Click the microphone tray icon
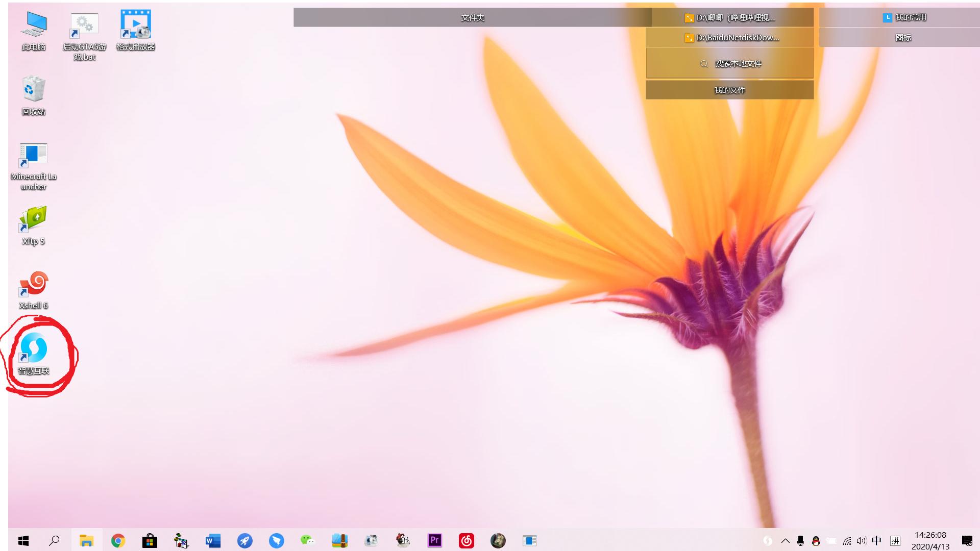Image resolution: width=980 pixels, height=551 pixels. (800, 540)
